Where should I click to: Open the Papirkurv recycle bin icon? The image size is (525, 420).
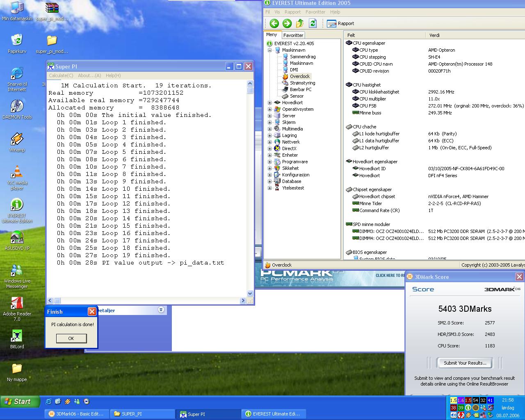point(17,44)
